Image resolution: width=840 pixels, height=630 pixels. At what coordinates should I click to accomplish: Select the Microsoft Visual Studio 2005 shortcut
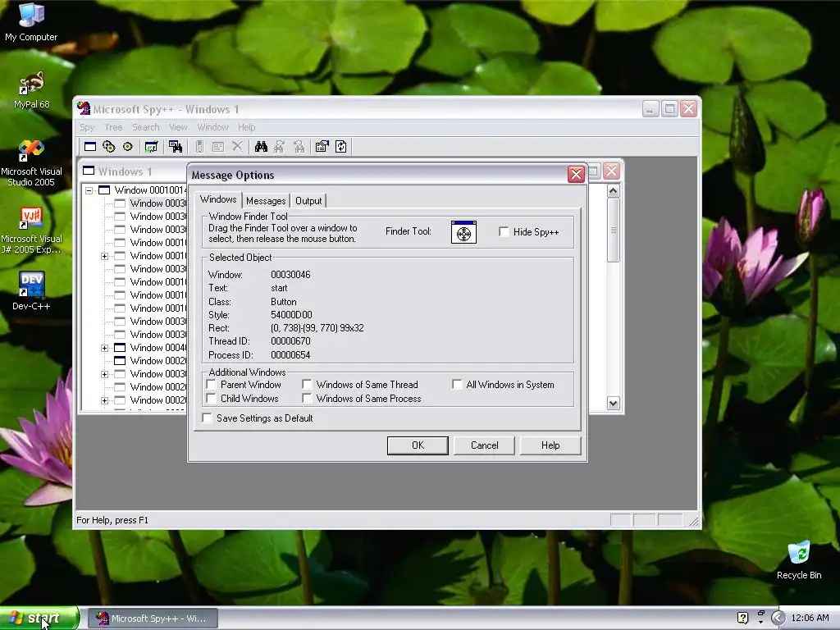tap(31, 163)
